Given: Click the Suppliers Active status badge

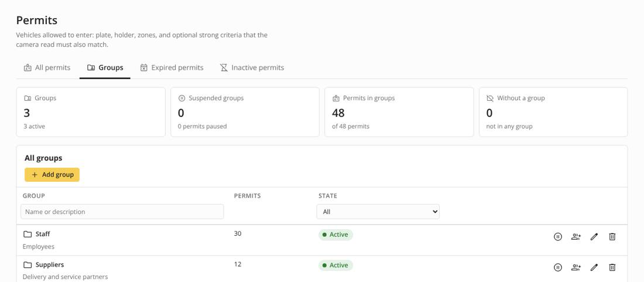Looking at the screenshot, I should tap(335, 266).
